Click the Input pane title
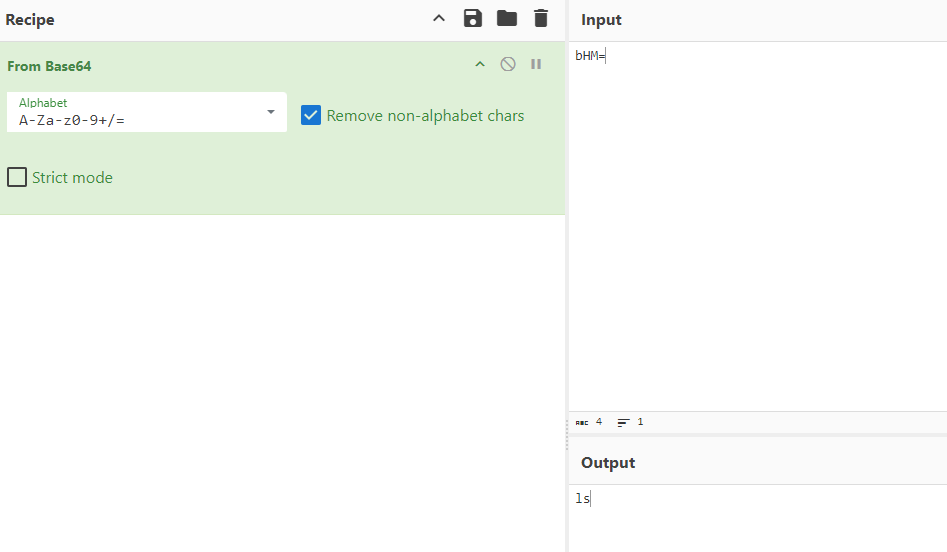The height and width of the screenshot is (552, 947). coord(601,20)
